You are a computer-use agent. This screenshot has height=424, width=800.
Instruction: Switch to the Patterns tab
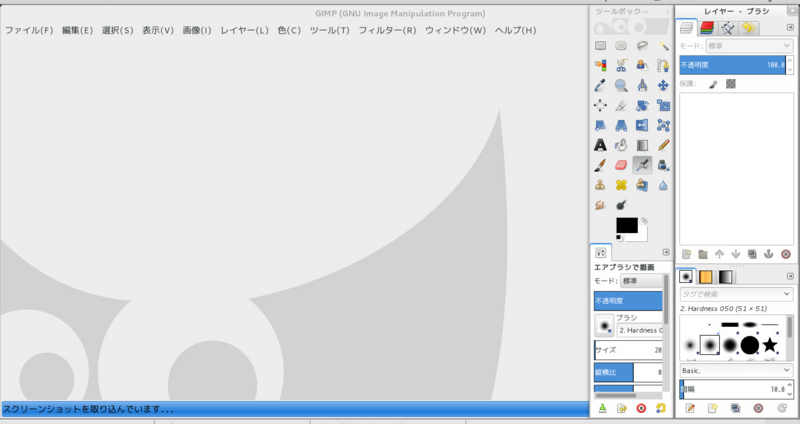click(706, 277)
